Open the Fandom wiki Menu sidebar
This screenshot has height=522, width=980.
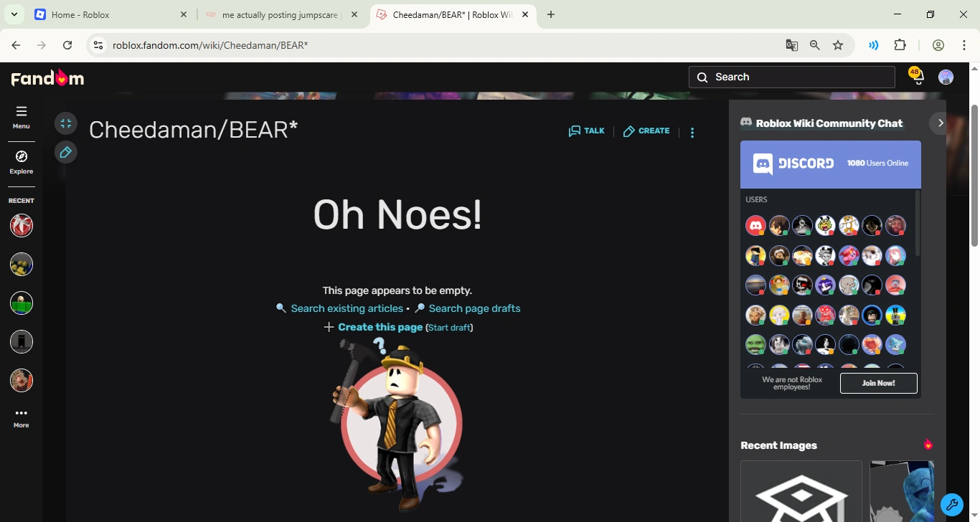(x=21, y=117)
